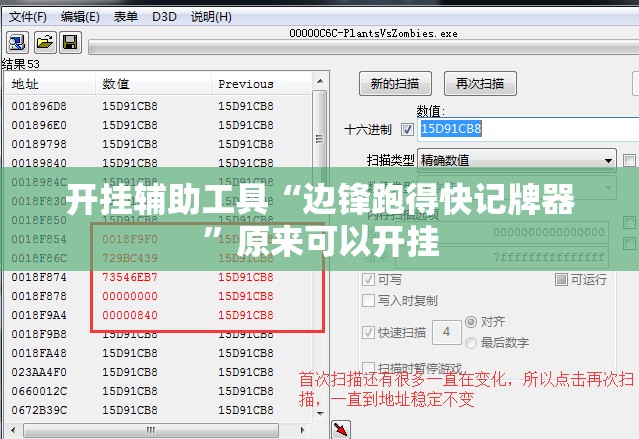The height and width of the screenshot is (439, 639).
Task: Click the red value 73546EB7
Action: 130,277
